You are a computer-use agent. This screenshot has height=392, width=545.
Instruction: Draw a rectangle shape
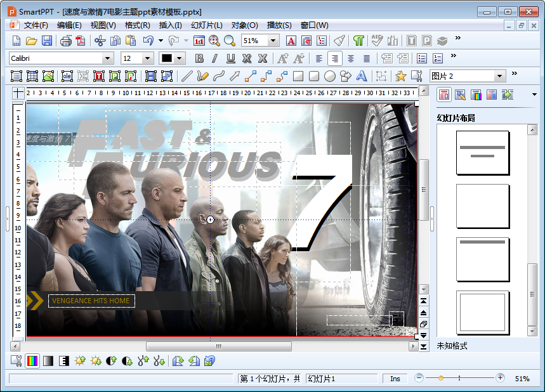click(x=298, y=76)
